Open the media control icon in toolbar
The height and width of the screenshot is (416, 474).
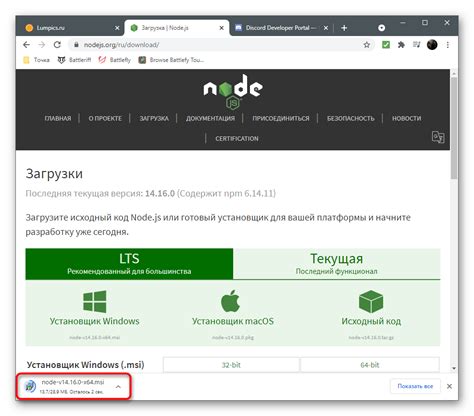417,44
